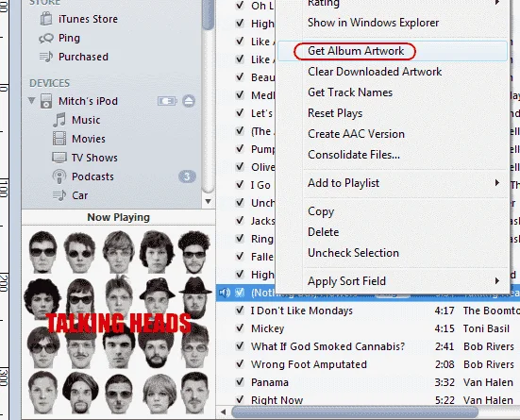The width and height of the screenshot is (520, 420).
Task: Uncheck the Mickey song checkbox
Action: 240,328
